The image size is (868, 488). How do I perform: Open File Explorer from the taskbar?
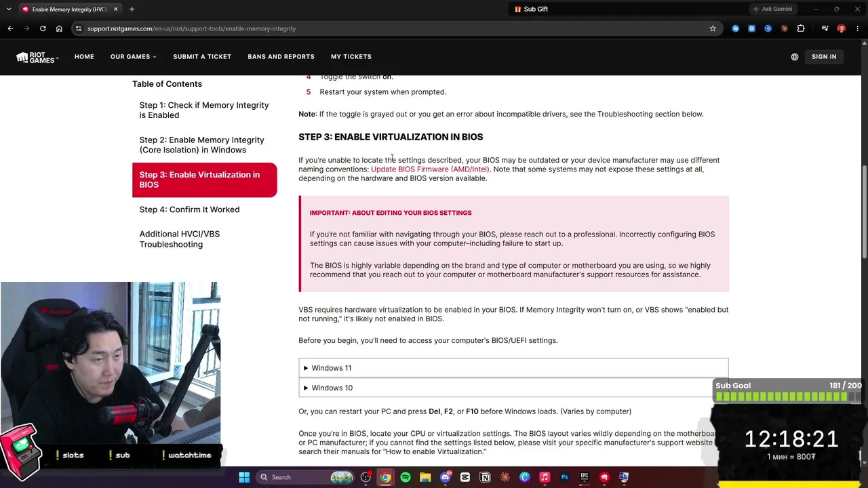pos(425,477)
